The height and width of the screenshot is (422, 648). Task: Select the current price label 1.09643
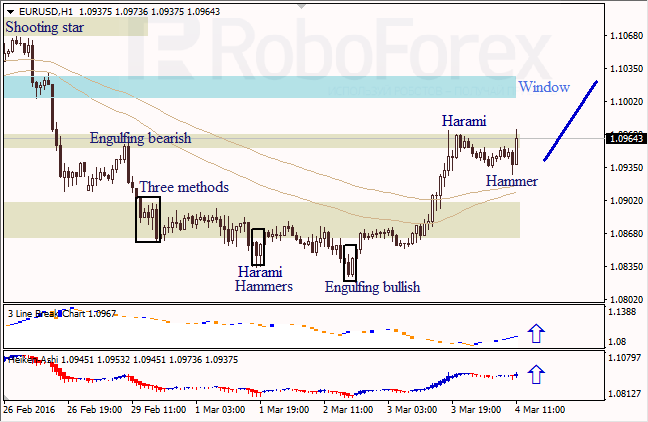(x=627, y=138)
